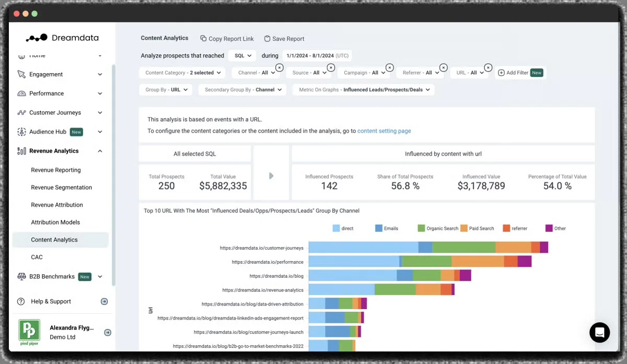Click the date range 1/1/2024 - 8/1/2024 field
Screen dimensions: 627x364
(318, 55)
